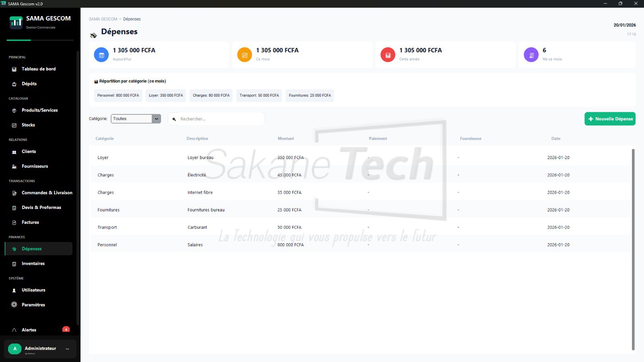Click the blue Aujourd'hui calendar icon

click(101, 55)
